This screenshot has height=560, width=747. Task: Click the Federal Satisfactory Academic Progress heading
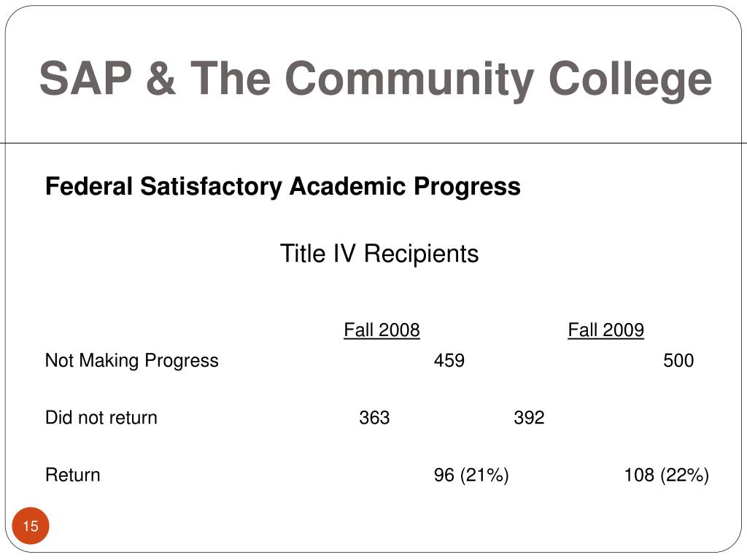tap(283, 187)
